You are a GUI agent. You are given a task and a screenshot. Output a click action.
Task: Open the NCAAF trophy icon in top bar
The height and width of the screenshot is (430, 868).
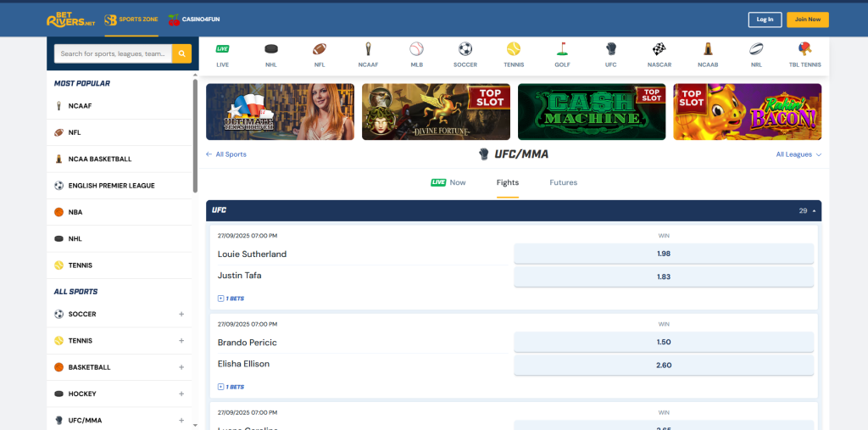[x=368, y=48]
